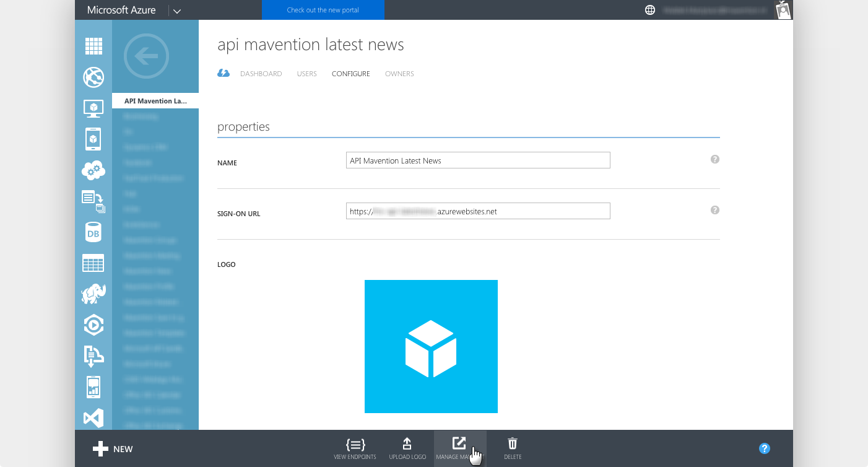Screen dimensions: 868x467
Task: Open phone with chart icon in sidebar
Action: click(x=93, y=387)
